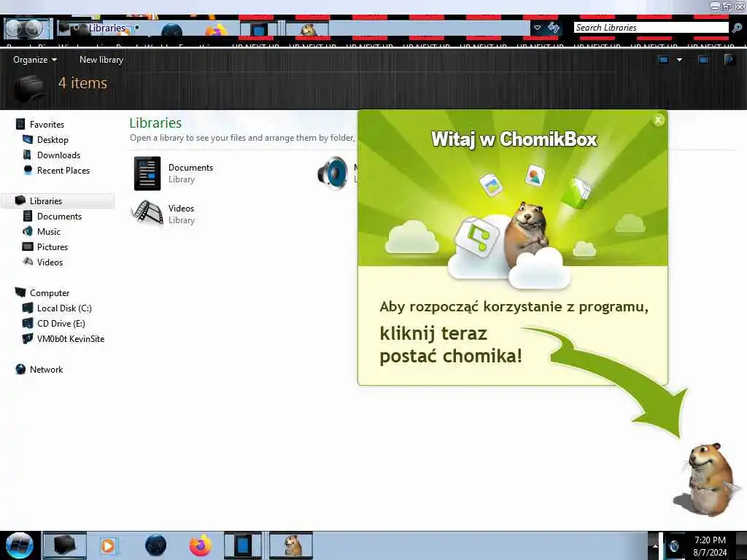Image resolution: width=747 pixels, height=560 pixels.
Task: Click the ChomikBox hamster taskbar button
Action: (291, 545)
